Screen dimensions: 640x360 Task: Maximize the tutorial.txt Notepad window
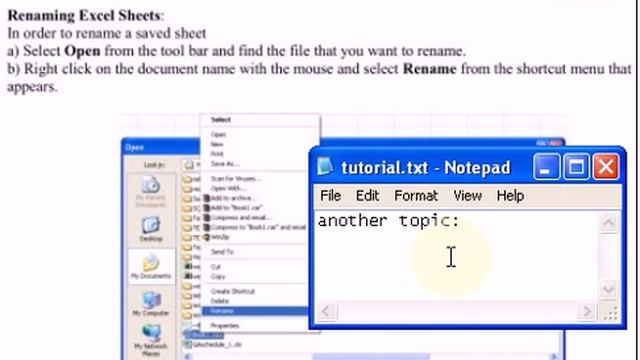(576, 167)
